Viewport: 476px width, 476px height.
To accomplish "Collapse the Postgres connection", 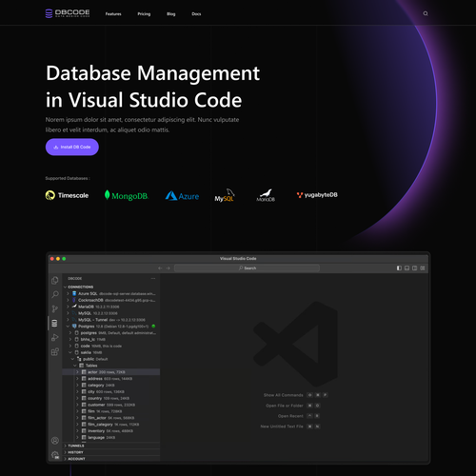I will [68, 327].
